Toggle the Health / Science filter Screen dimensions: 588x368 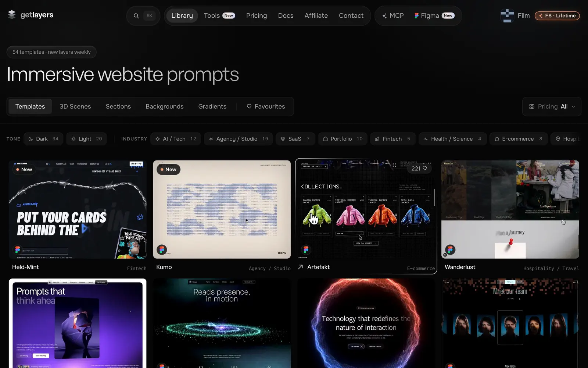(452, 139)
